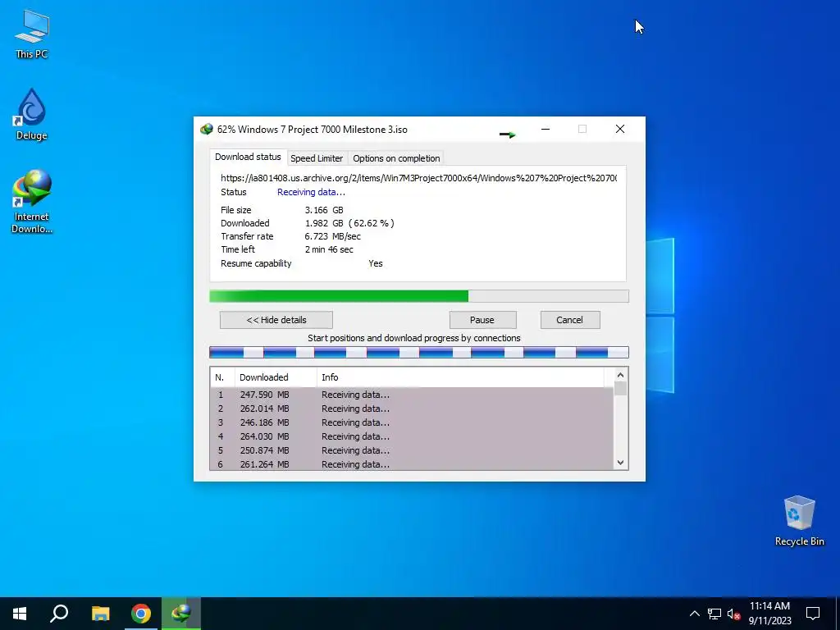This screenshot has width=840, height=630.
Task: Click the Hide details button
Action: pos(276,320)
